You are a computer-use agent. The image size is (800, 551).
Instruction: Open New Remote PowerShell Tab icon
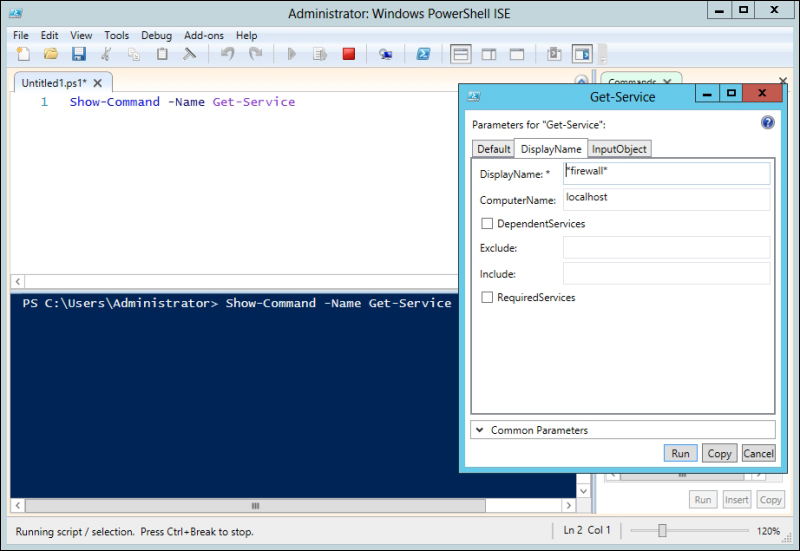pyautogui.click(x=386, y=54)
